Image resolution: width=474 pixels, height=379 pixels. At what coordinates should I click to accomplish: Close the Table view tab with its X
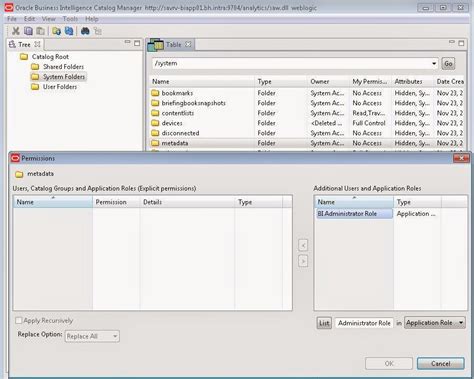[188, 44]
